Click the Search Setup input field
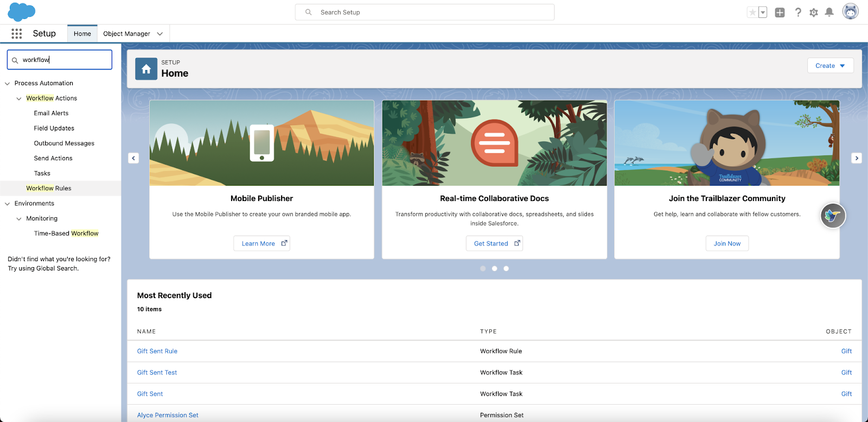Image resolution: width=868 pixels, height=422 pixels. [x=425, y=12]
